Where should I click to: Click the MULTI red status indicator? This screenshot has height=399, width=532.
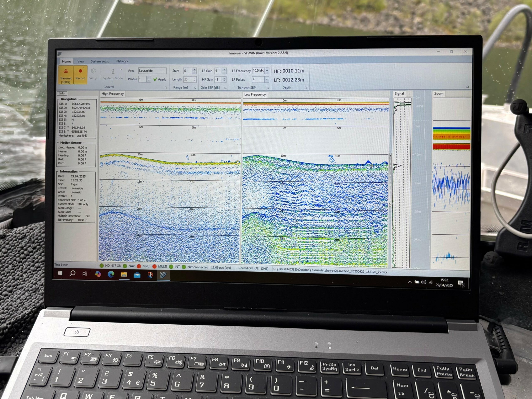click(x=160, y=266)
